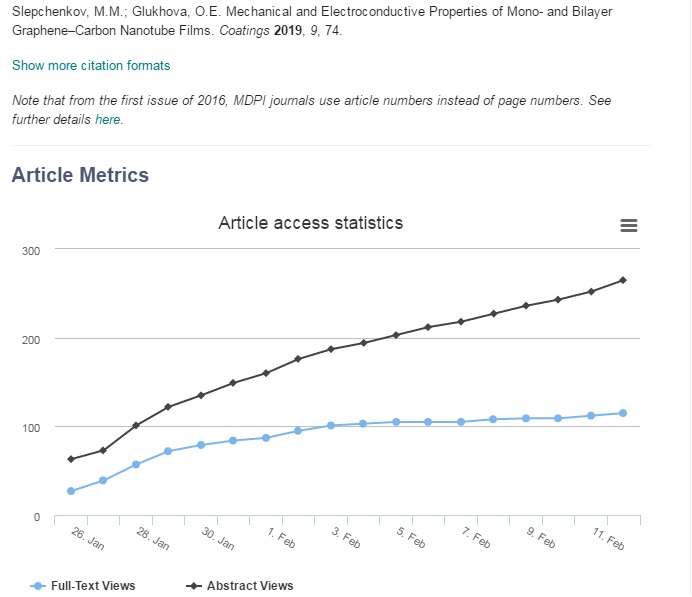Click the black diamond Abstract Views legend marker

(x=193, y=586)
